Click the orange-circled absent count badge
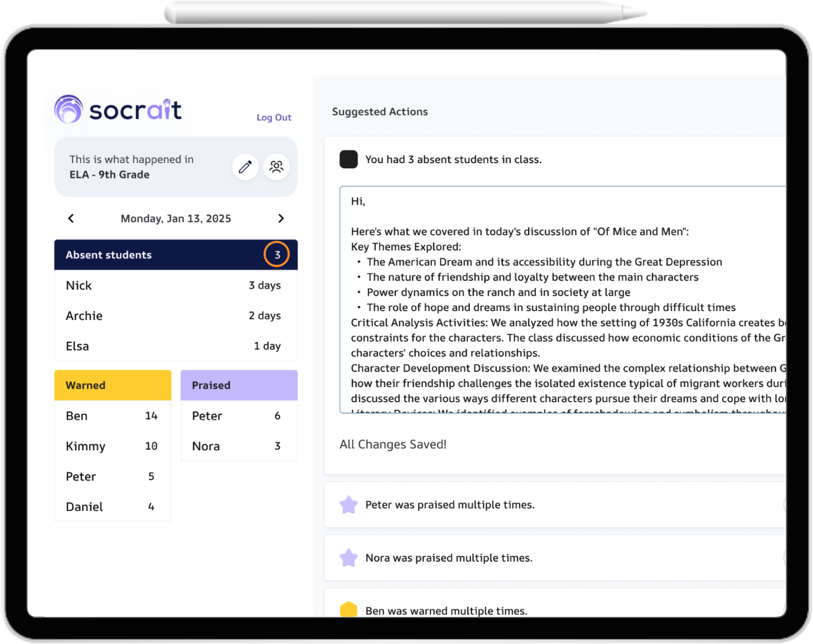 [x=277, y=255]
